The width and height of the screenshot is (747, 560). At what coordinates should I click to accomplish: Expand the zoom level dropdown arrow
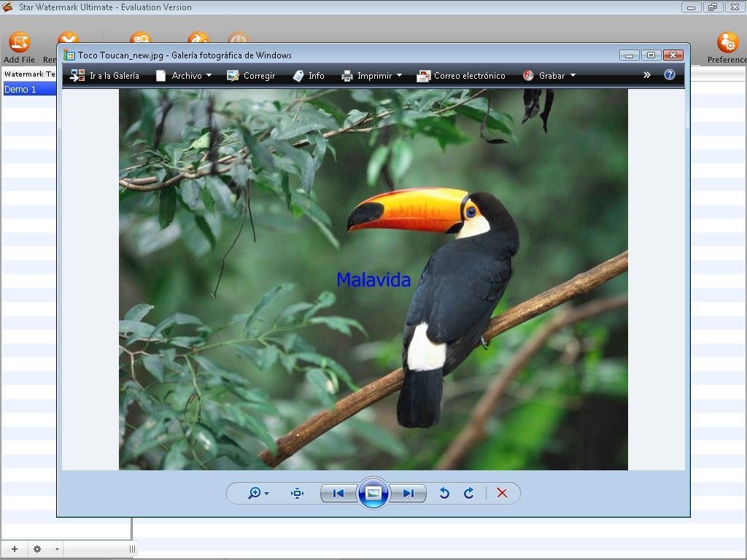(267, 494)
